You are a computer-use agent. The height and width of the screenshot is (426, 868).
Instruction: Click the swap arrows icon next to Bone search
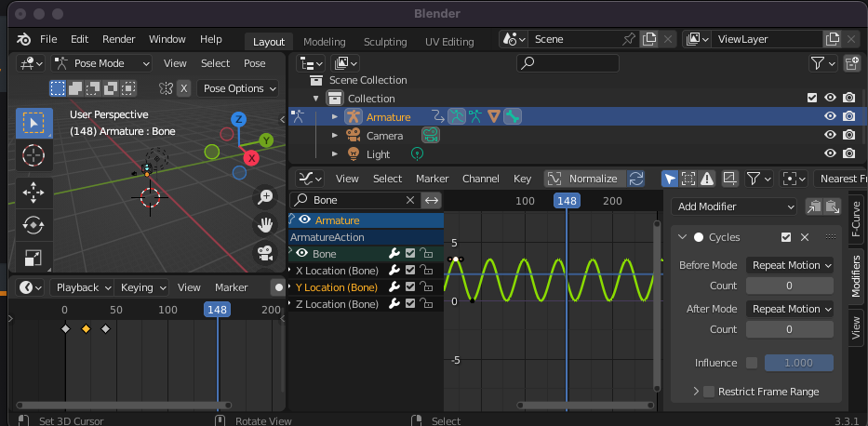coord(432,200)
